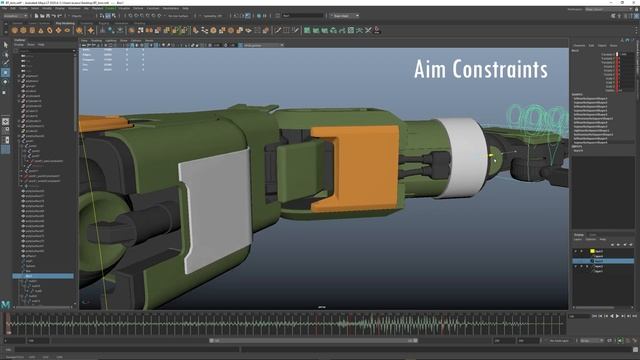Pick the Lasso select tool in toolbox
This screenshot has width=640, height=360.
[x=5, y=54]
